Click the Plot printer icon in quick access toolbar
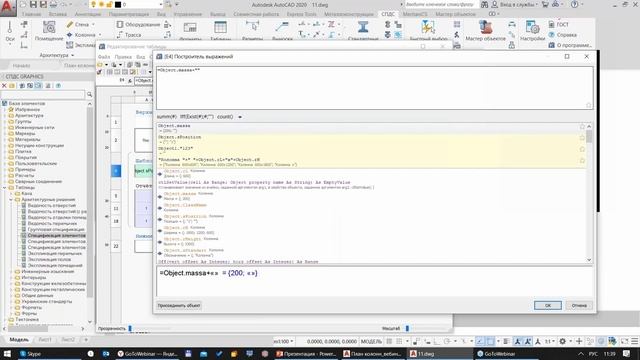The height and width of the screenshot is (360, 640). [x=53, y=4]
